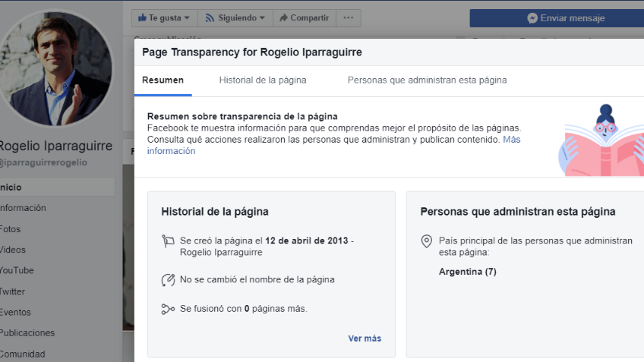Click Se fusionó con 0 páginas más text

point(244,309)
